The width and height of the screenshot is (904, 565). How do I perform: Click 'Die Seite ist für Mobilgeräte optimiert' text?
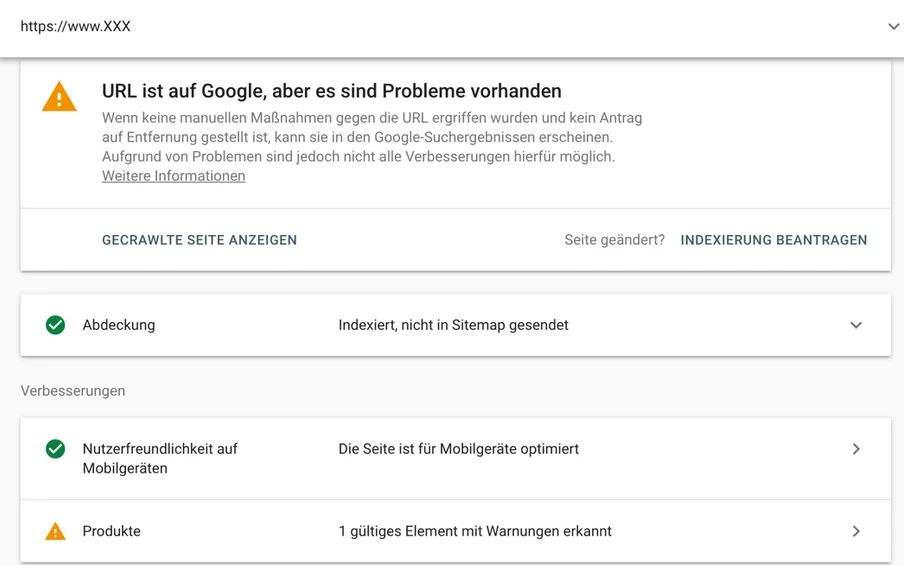[x=458, y=449]
